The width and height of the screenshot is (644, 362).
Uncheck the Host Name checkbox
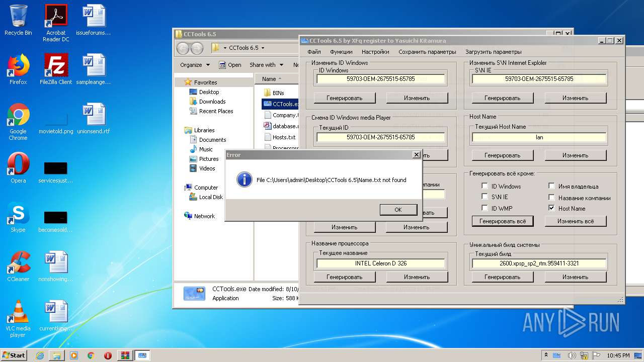coord(552,208)
